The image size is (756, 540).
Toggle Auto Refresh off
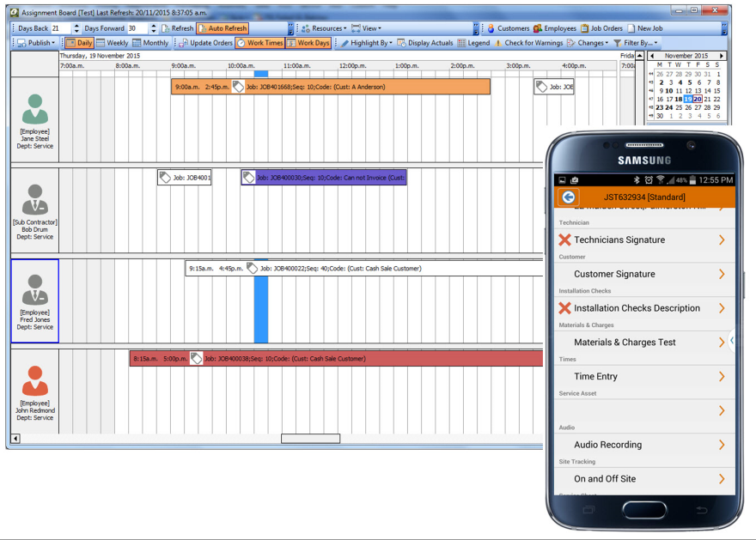coord(223,28)
